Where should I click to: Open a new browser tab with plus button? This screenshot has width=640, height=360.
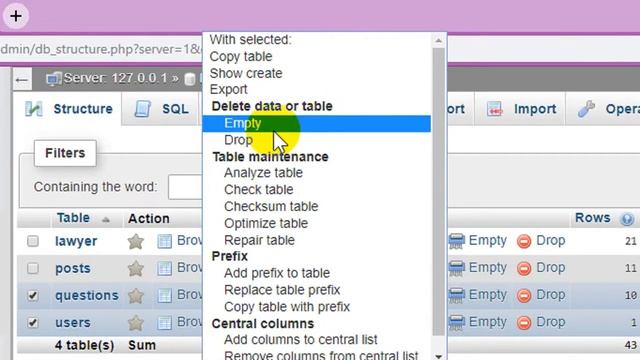[16, 16]
